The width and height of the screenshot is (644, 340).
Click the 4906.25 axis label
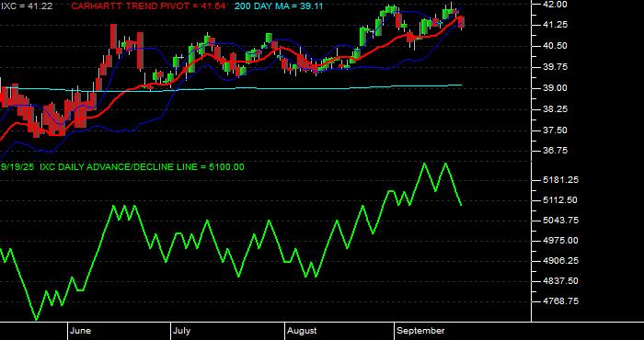tap(560, 260)
